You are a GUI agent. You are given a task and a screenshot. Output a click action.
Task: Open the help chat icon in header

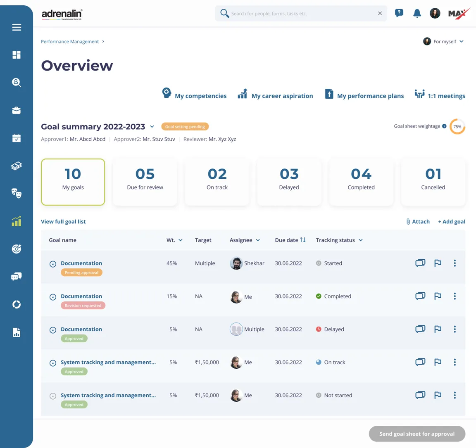[399, 13]
